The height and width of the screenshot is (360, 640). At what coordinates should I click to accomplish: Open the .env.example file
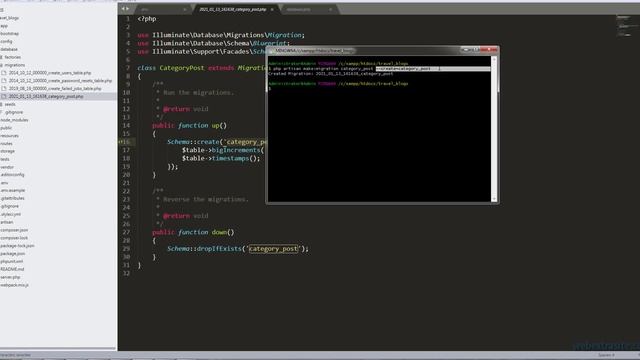pos(13,191)
